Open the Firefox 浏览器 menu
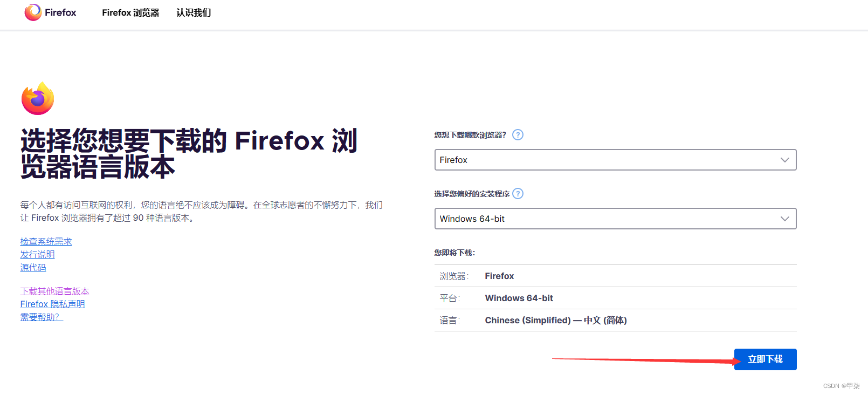 tap(130, 12)
